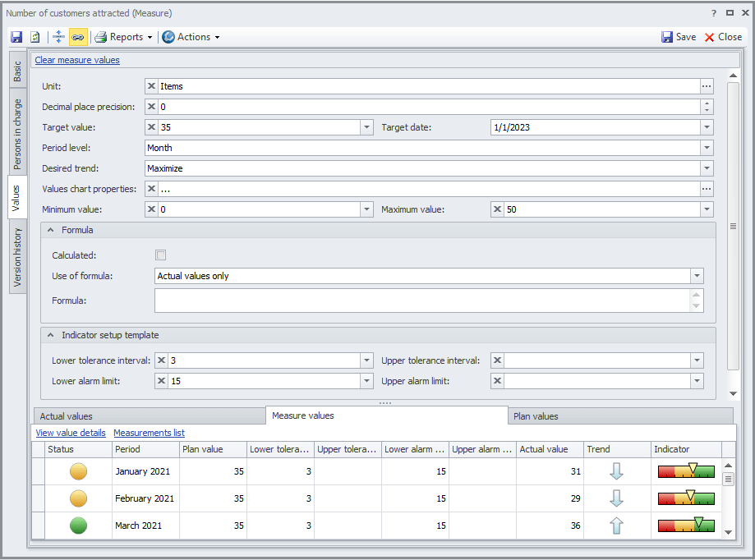Clear the Unit field with X
The image size is (755, 560).
click(152, 86)
